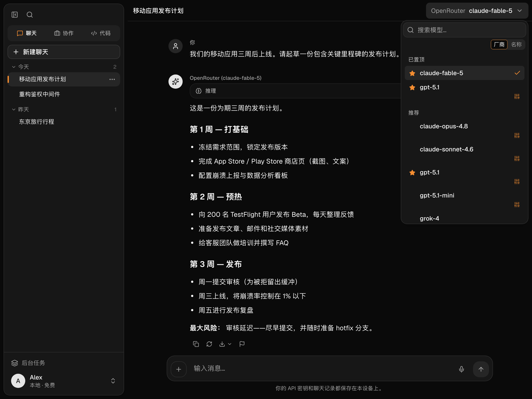
Task: Open more options for 移动应用发布计划
Action: (x=112, y=79)
